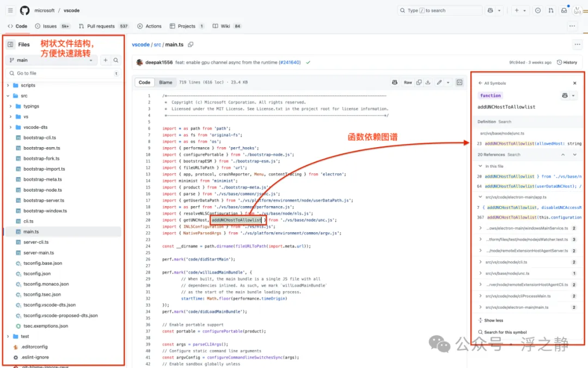Open the notifications inbox

564,10
